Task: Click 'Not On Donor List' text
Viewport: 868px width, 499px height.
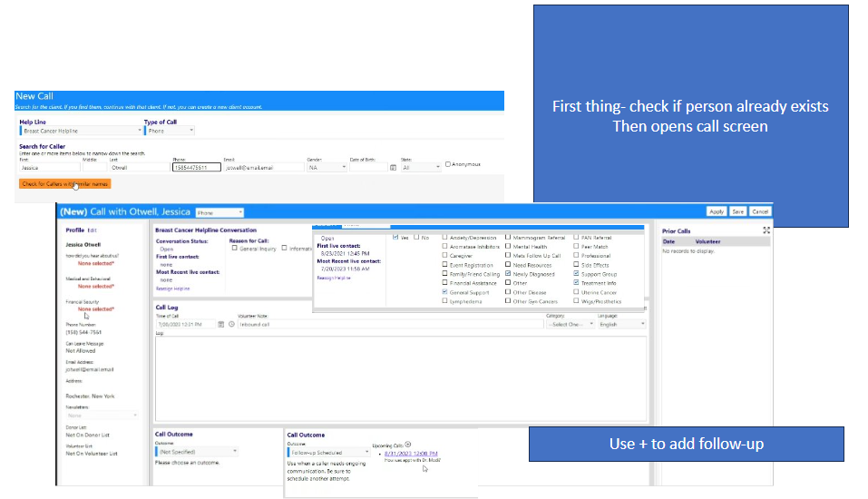Action: [87, 435]
